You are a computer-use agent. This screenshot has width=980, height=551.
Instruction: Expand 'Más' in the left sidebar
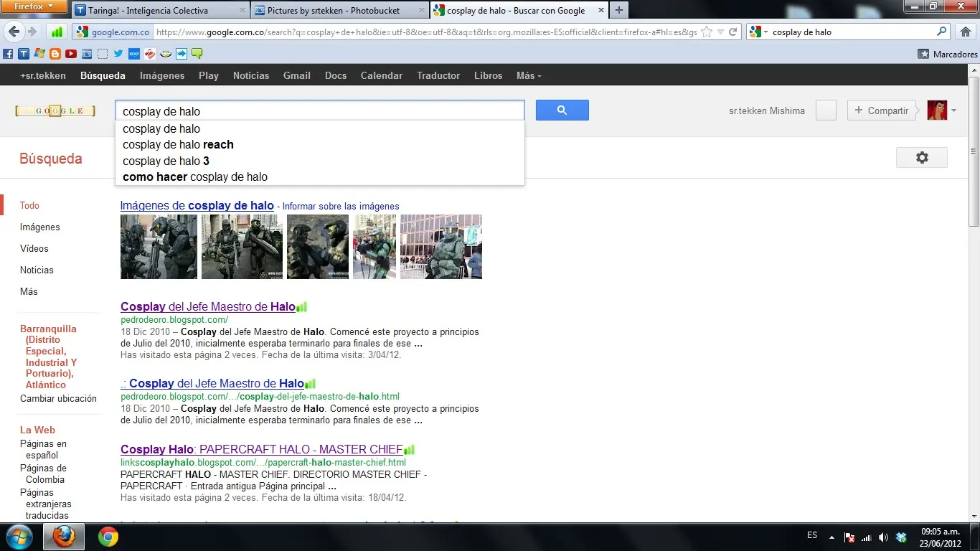[x=29, y=291]
